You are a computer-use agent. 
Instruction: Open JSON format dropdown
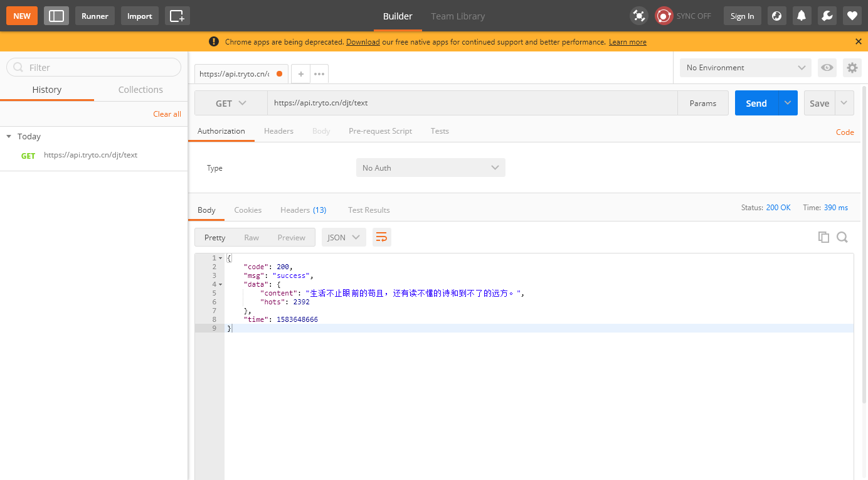pos(344,237)
